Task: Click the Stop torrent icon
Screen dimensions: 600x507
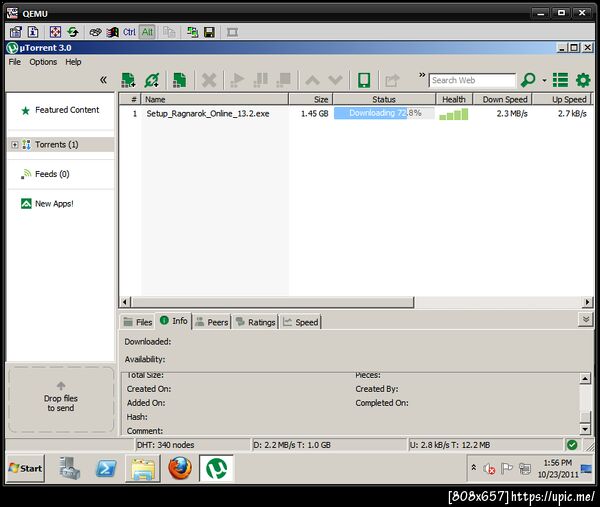Action: (x=284, y=80)
